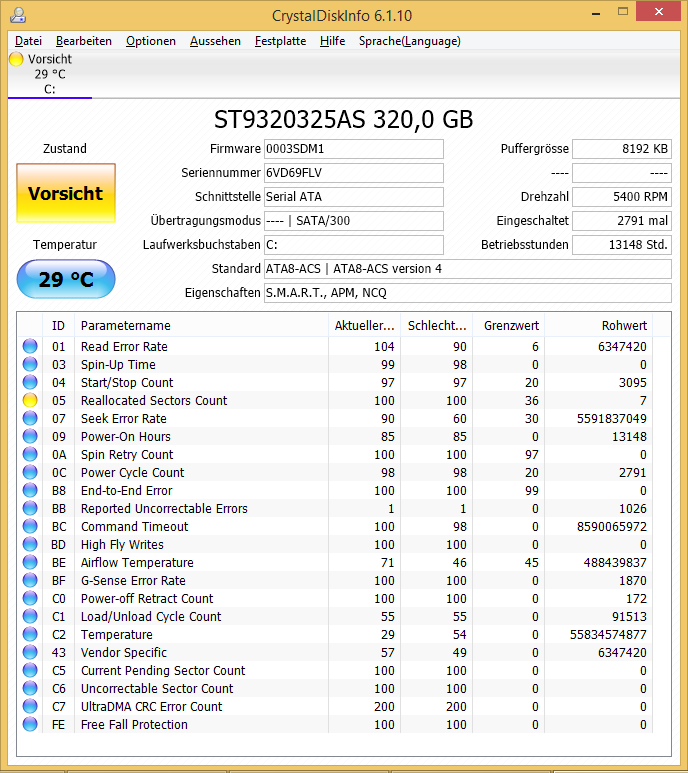Open the Bearbeiten menu
Screen dimensions: 688x773
click(x=84, y=41)
